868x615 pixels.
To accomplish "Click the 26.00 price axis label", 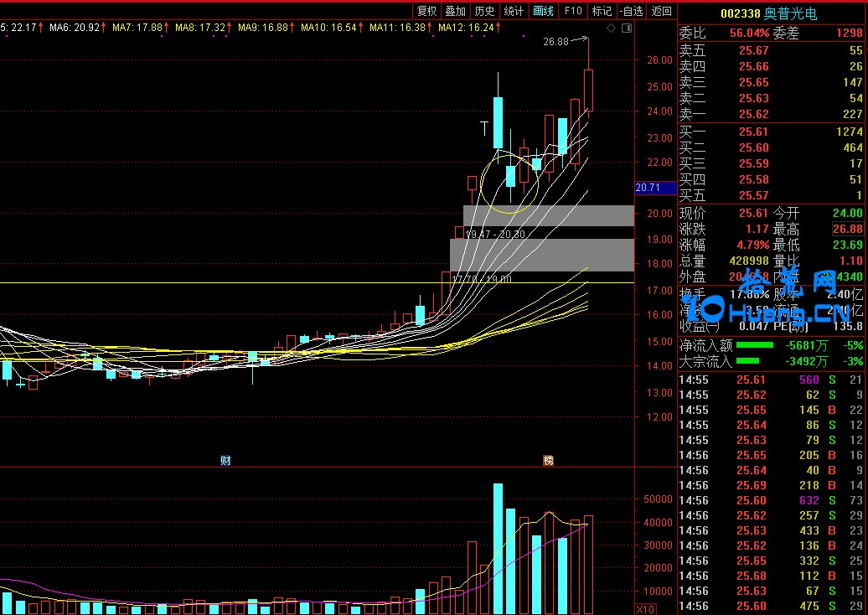I will coord(660,59).
